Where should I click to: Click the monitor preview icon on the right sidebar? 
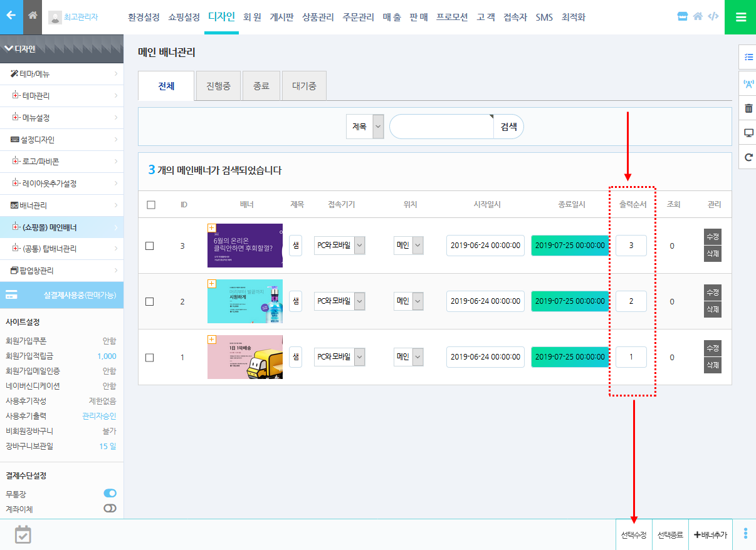point(747,132)
